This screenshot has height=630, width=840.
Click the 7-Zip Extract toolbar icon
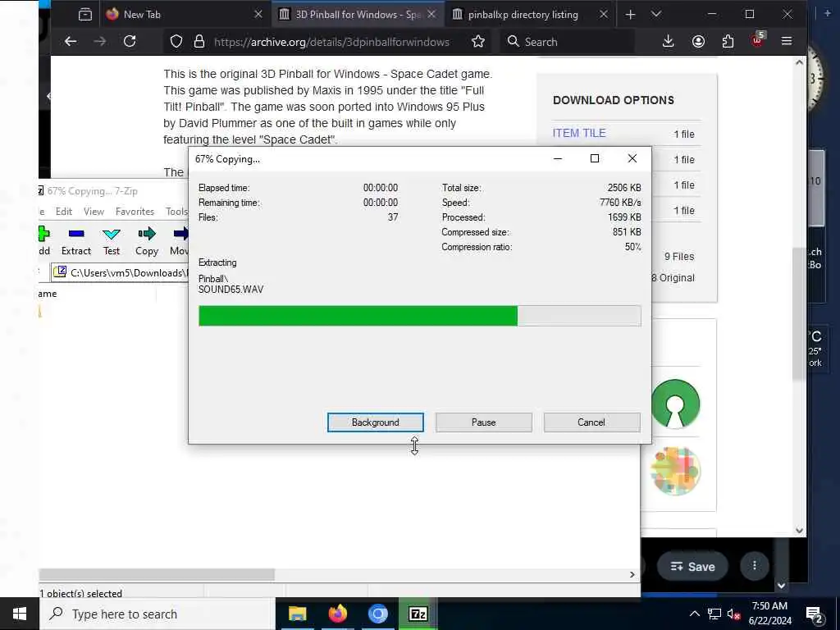76,240
